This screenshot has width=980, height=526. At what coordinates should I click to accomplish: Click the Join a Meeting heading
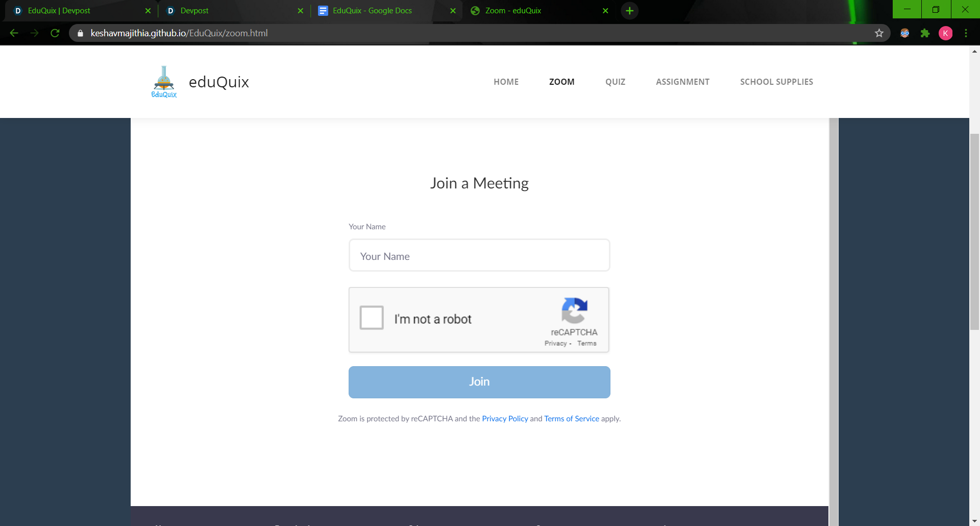point(479,183)
